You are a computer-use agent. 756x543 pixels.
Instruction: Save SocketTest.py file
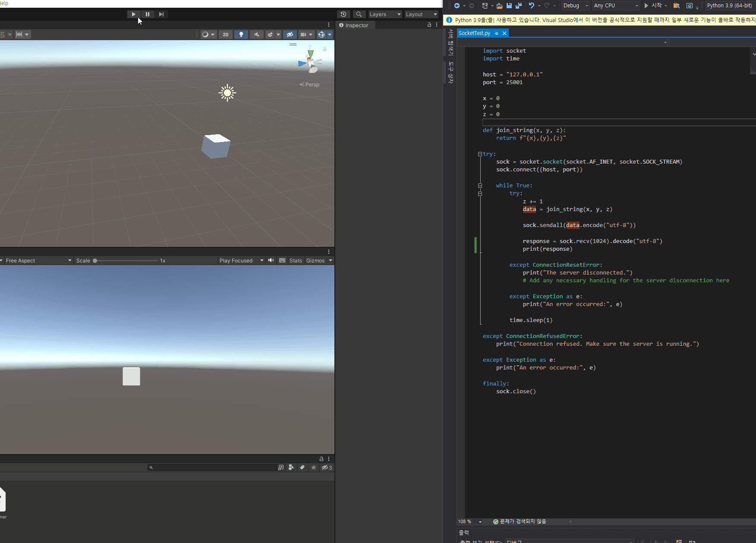(509, 6)
